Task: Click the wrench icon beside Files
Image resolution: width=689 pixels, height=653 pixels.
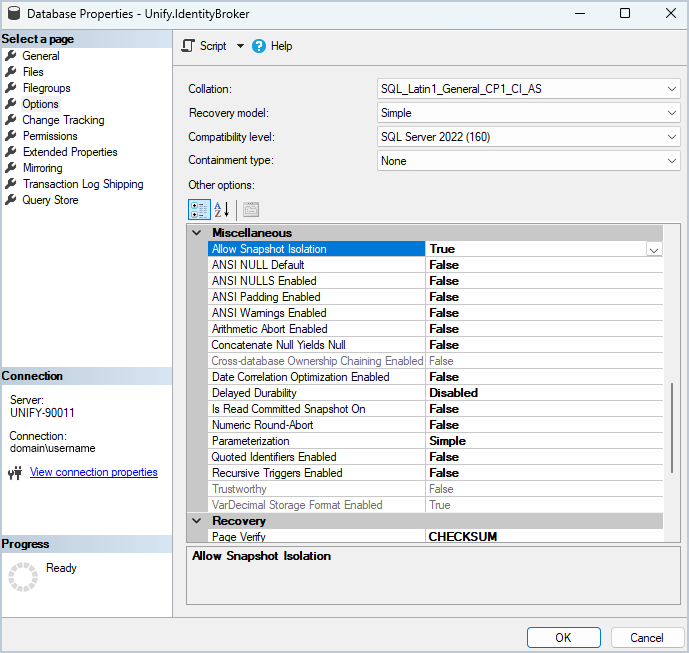Action: (11, 72)
